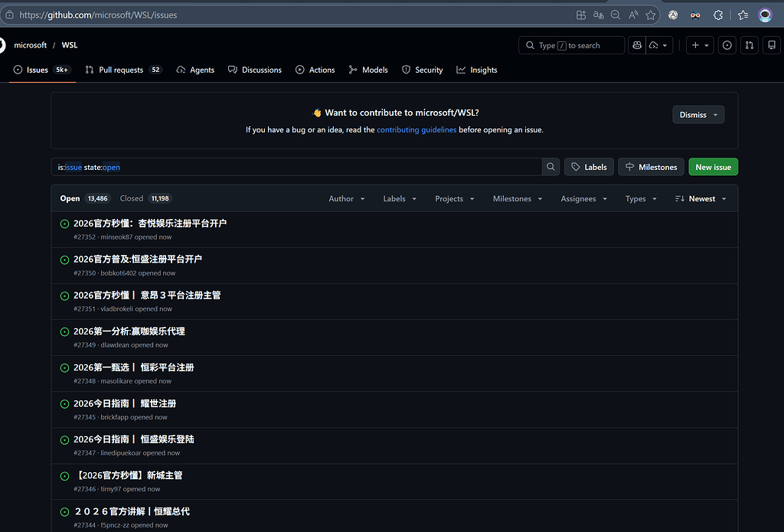The height and width of the screenshot is (532, 784).
Task: Open issue #27348 title link
Action: click(x=133, y=367)
